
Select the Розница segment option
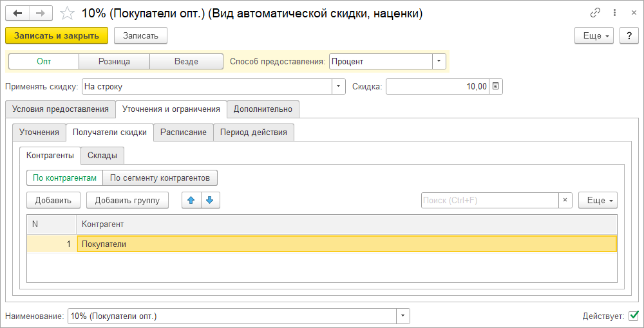pos(114,61)
